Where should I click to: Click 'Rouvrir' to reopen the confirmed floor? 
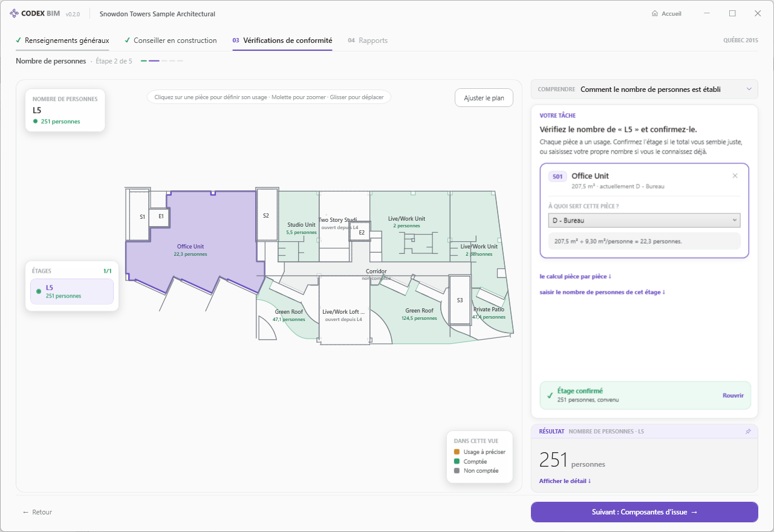[x=733, y=395]
